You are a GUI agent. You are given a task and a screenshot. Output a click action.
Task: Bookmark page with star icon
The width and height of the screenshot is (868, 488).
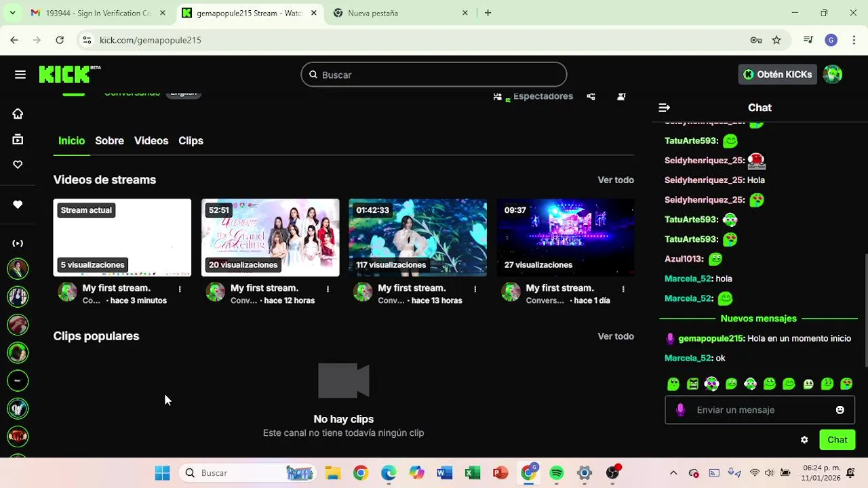click(776, 40)
